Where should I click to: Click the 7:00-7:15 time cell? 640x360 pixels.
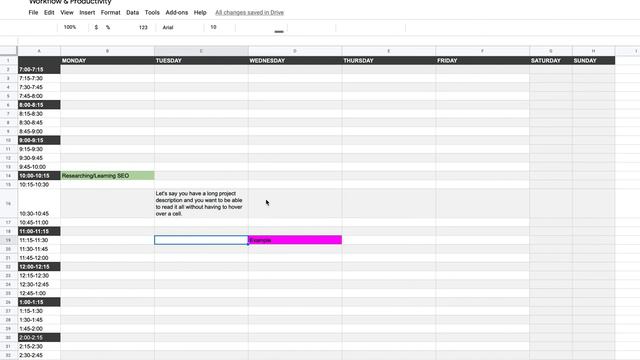(39, 69)
